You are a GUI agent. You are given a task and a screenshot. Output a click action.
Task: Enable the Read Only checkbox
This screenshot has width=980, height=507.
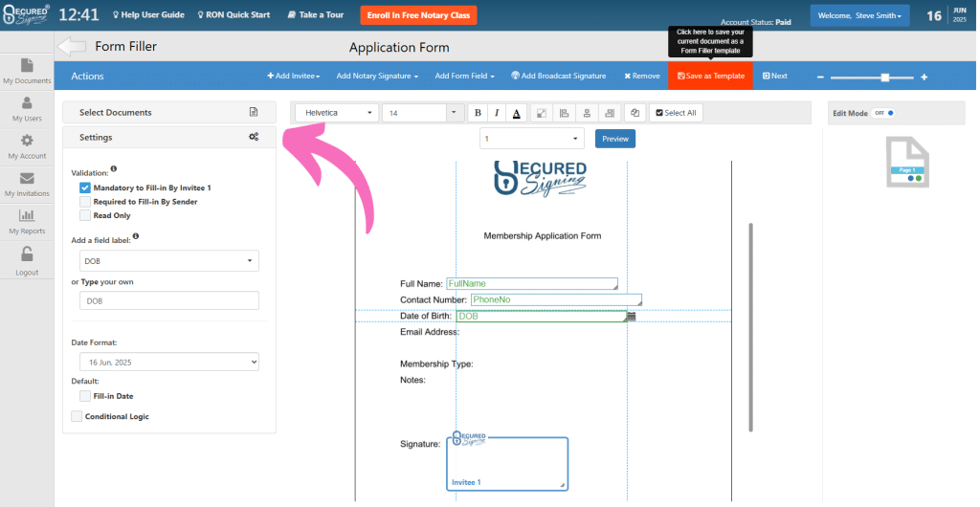[85, 215]
